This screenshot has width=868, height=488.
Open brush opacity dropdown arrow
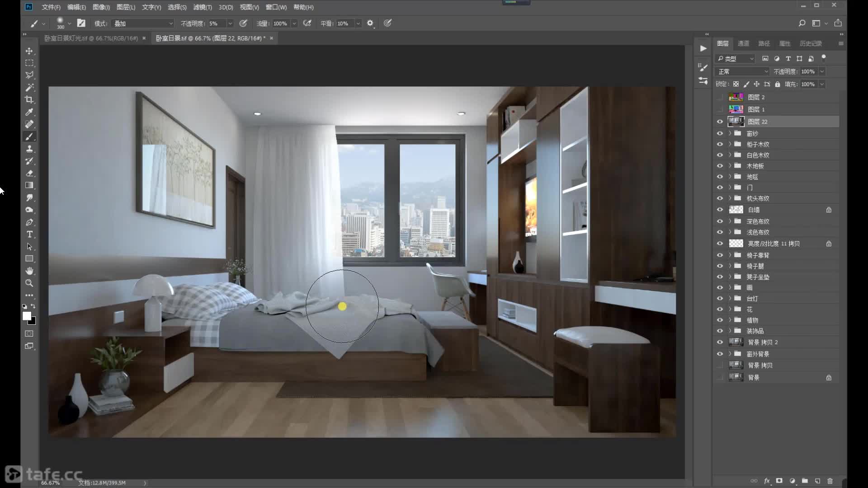click(230, 23)
